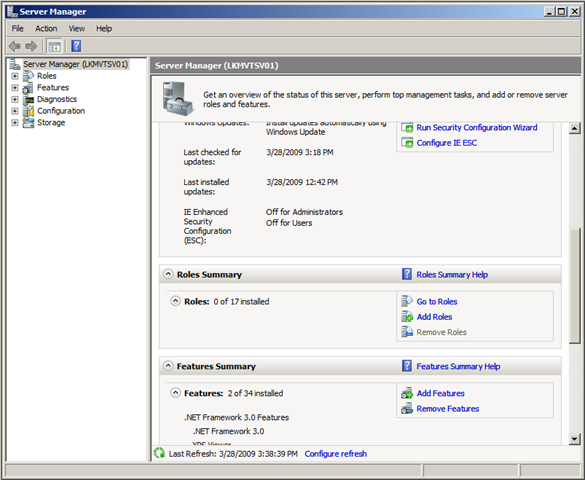Click the Configuration node icon in tree
This screenshot has height=480, width=585.
click(28, 111)
